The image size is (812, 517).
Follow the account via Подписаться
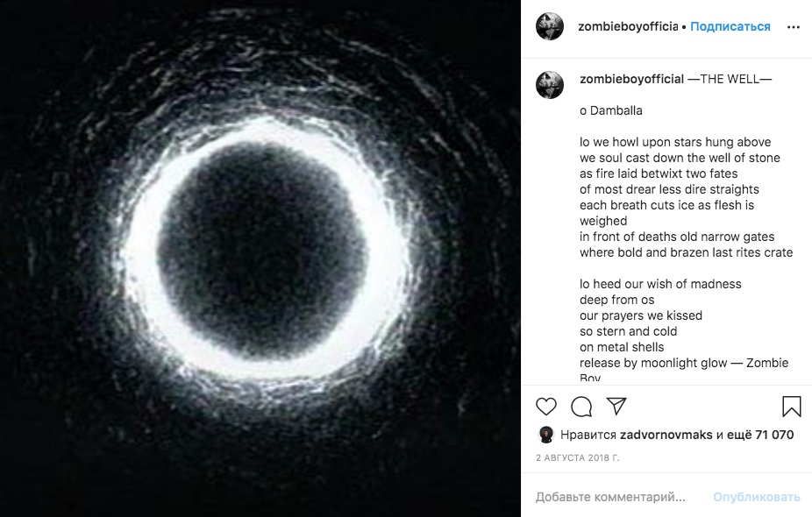(730, 26)
